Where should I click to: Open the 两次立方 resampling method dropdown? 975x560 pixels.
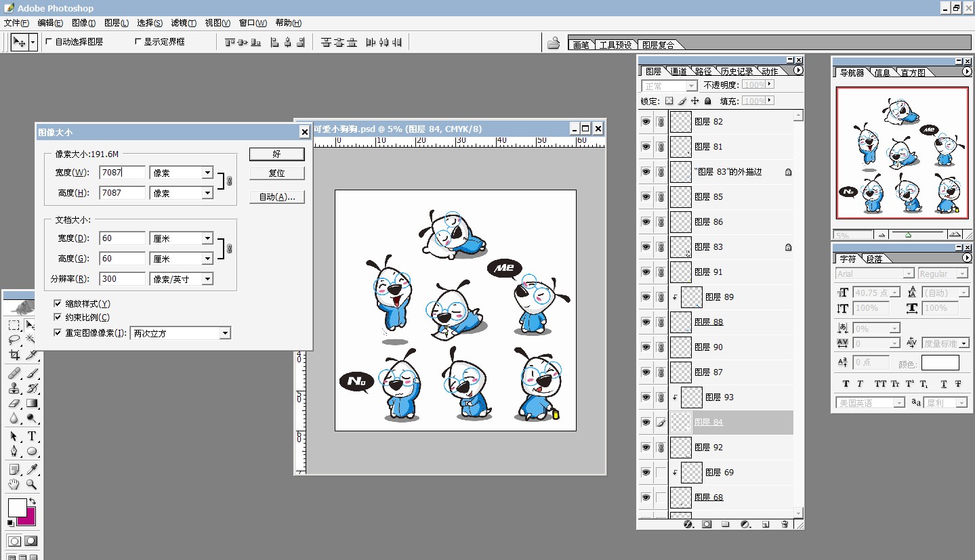(x=225, y=333)
